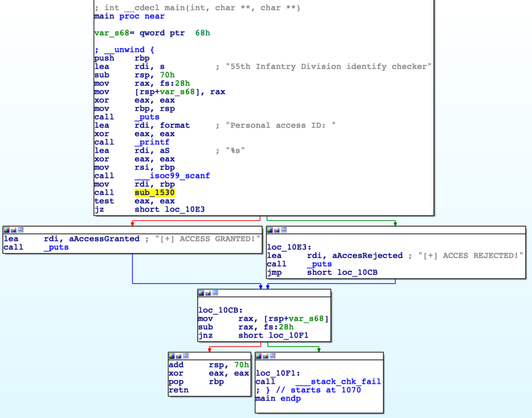Click middle title icon on ACCESS GRANTED block

(x=14, y=230)
